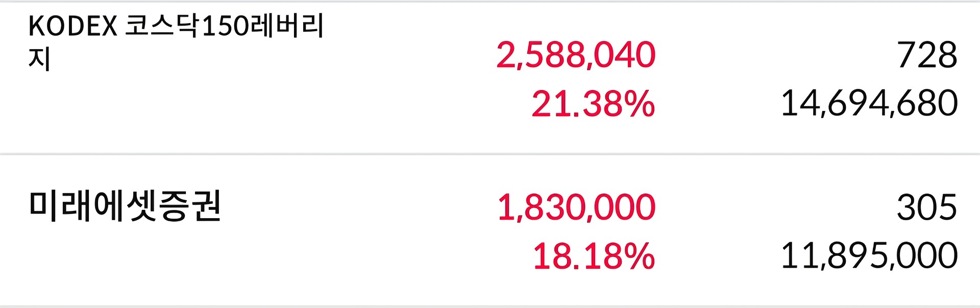Click divider line between the two holdings

click(x=490, y=154)
